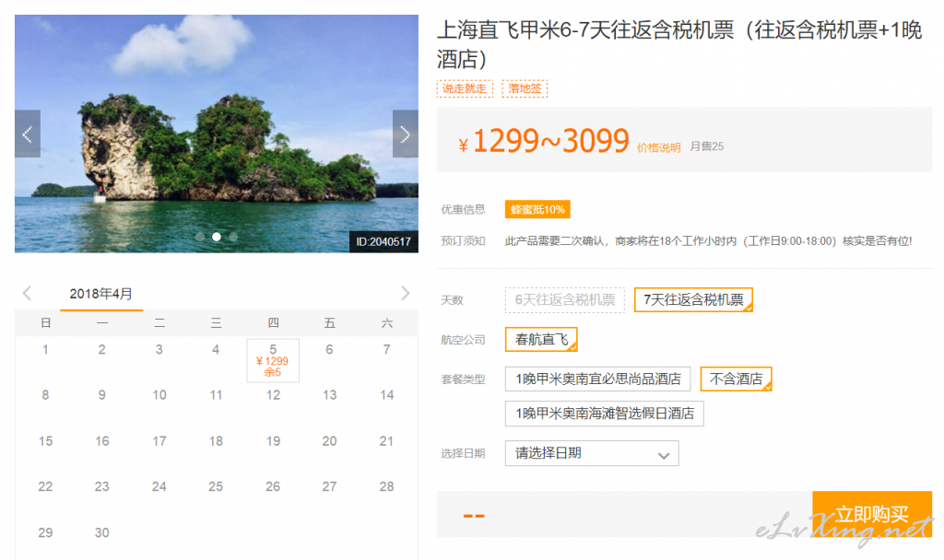The width and height of the screenshot is (944, 560).
Task: Click the 落地签 tag
Action: 525,88
